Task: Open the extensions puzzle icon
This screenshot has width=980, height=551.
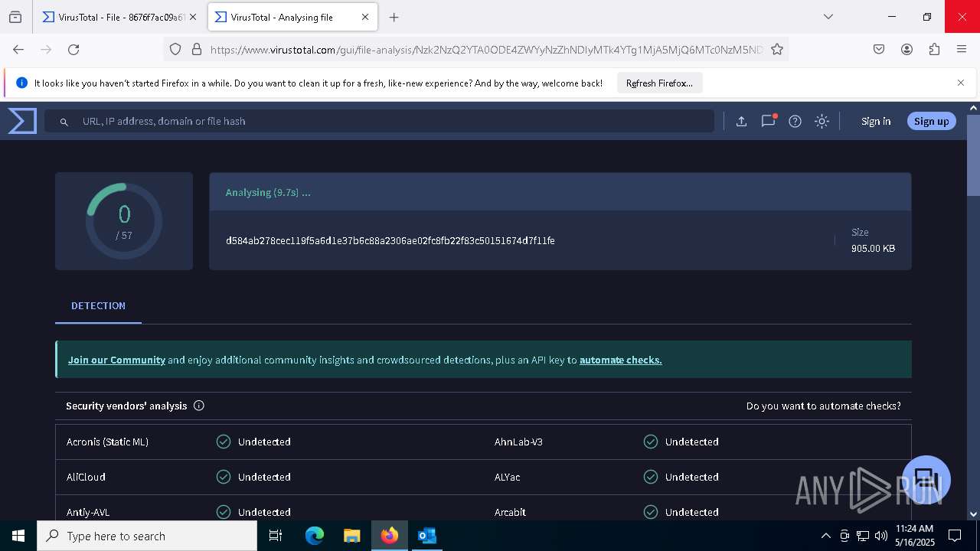Action: 934,49
